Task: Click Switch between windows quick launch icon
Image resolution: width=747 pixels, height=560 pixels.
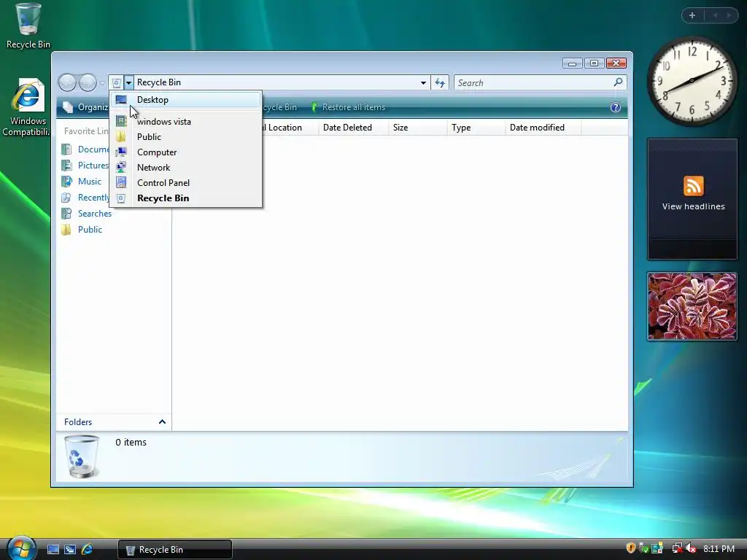Action: point(70,550)
